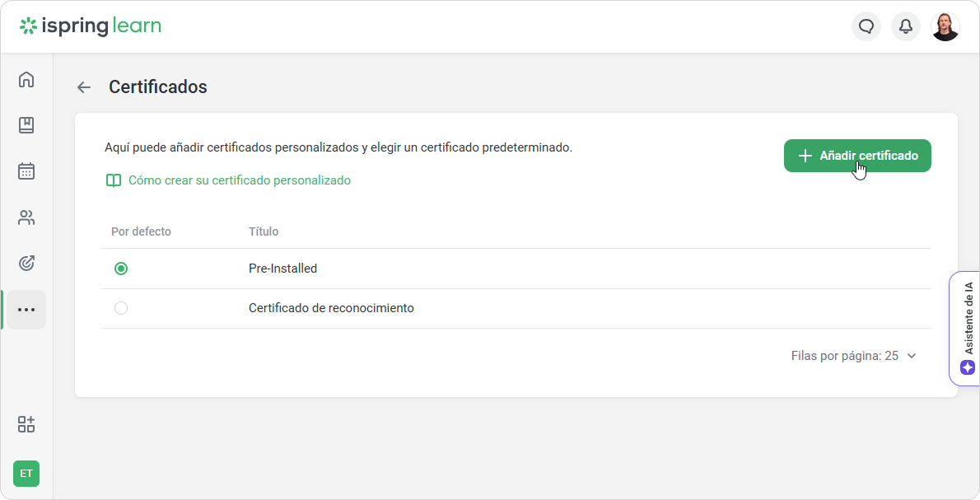The width and height of the screenshot is (980, 500).
Task: Open the ET account badge menu
Action: (26, 473)
